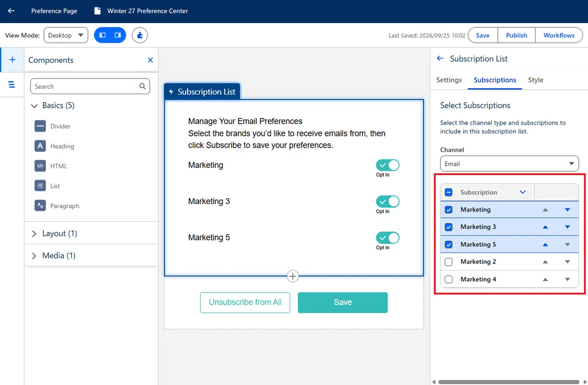
Task: Click the Unsubscribe from All button
Action: coord(245,303)
